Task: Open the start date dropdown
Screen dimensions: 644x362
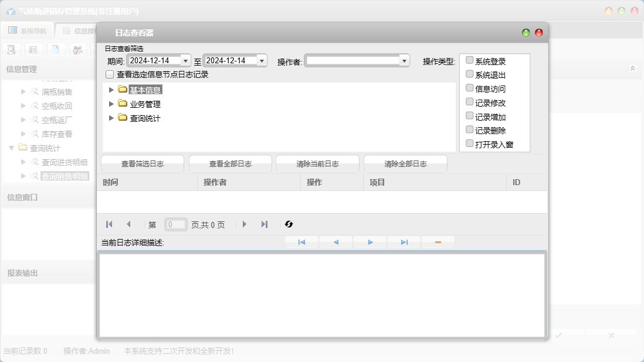Action: click(x=186, y=61)
